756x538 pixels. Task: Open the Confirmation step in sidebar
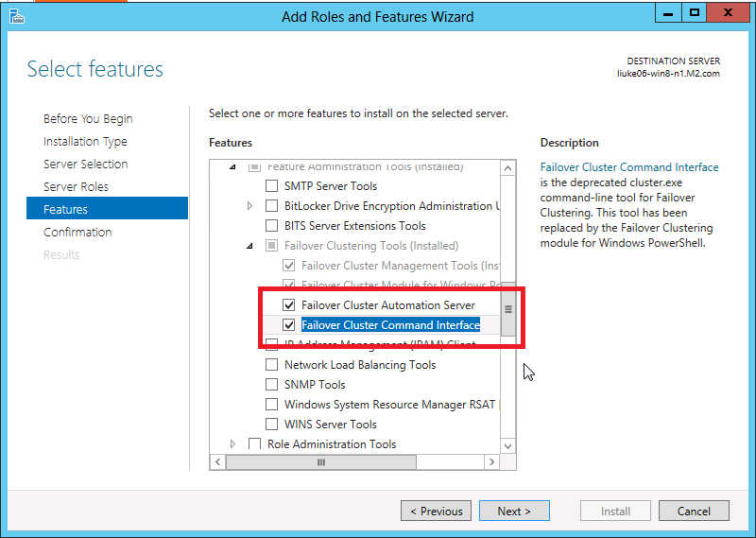77,232
